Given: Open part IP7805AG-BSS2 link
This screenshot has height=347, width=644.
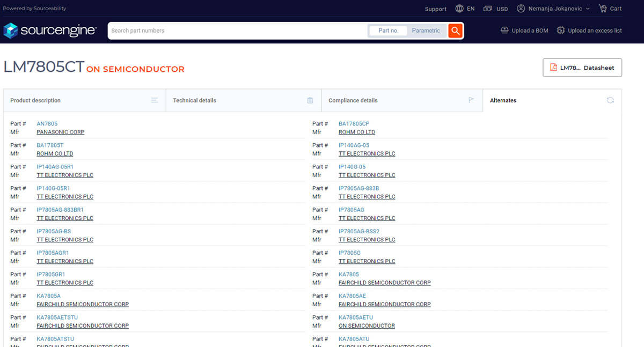Looking at the screenshot, I should (359, 231).
